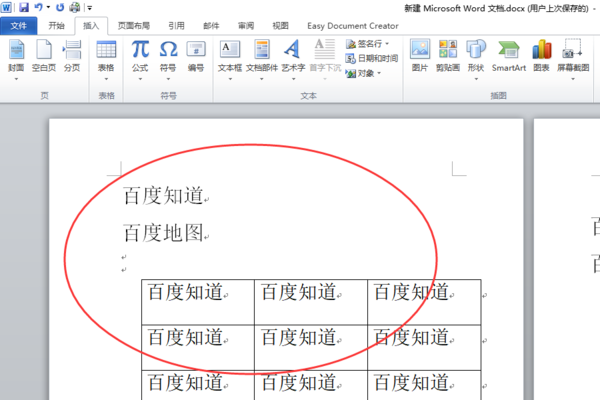Insert a cover page via 封面 icon
This screenshot has width=600, height=400.
(x=16, y=59)
